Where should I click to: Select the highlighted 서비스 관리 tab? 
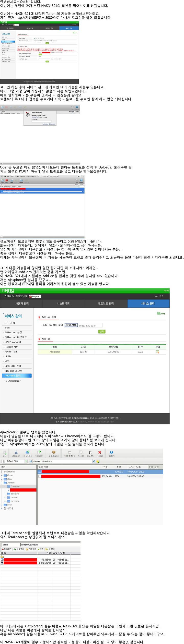coord(148,303)
